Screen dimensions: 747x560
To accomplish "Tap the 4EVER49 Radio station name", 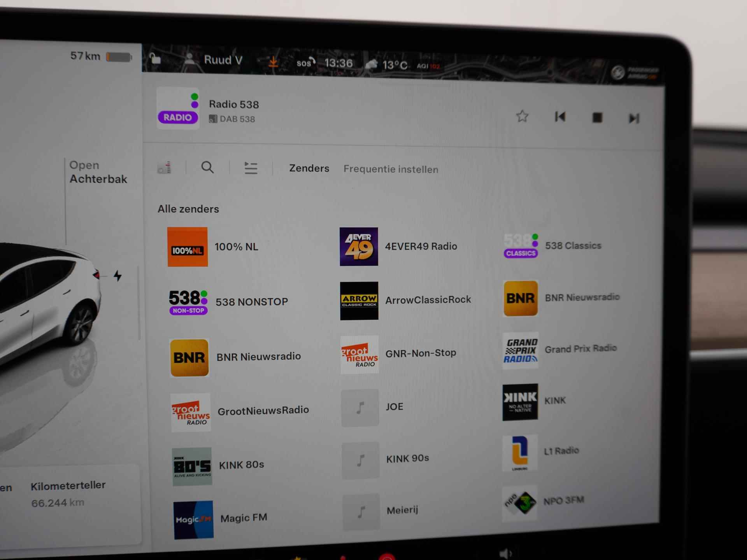I will 421,247.
